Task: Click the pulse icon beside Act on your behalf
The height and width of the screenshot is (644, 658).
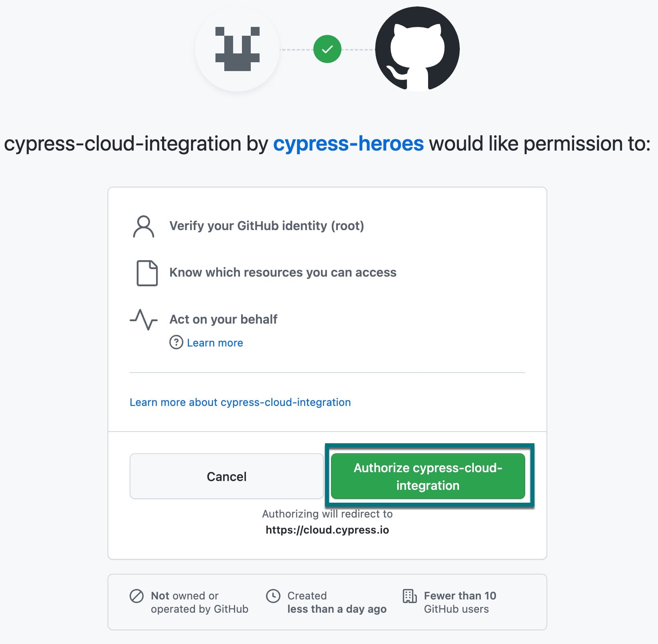Action: (x=144, y=319)
